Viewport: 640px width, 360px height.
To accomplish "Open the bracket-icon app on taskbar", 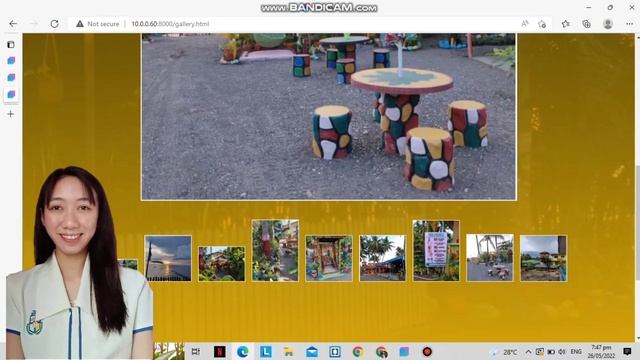I will click(x=335, y=351).
